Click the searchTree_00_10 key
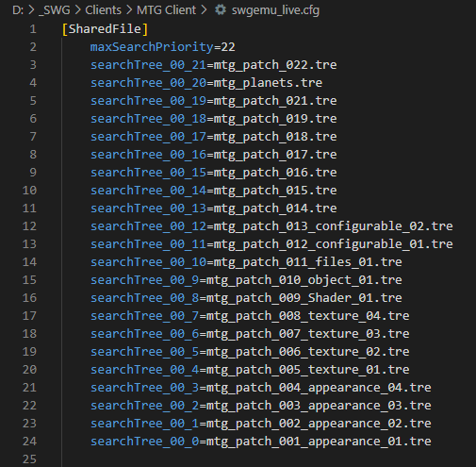476x467 pixels. (x=148, y=262)
